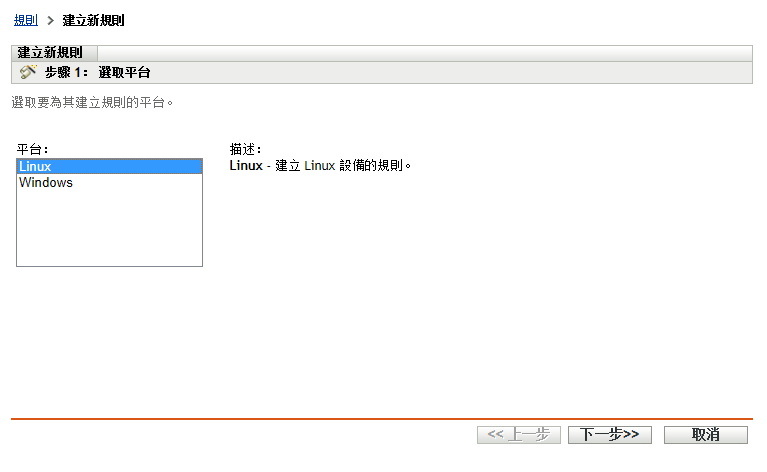
Task: Click the empty header strip beside the tab
Action: tap(425, 53)
